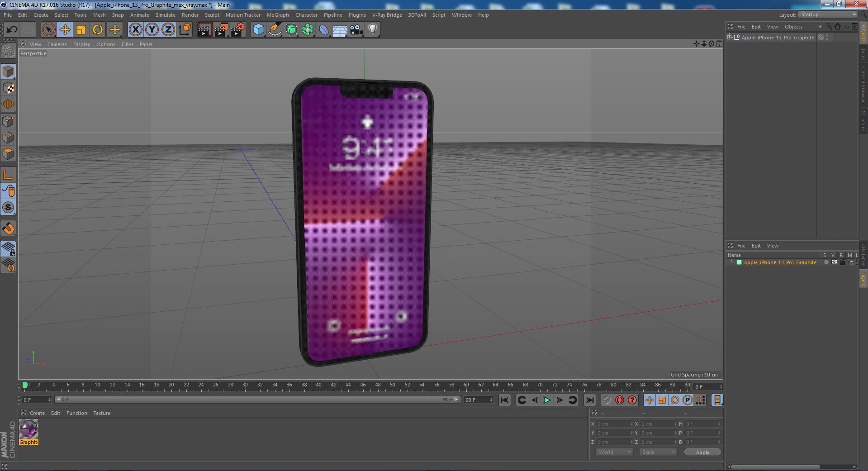This screenshot has width=868, height=471.
Task: Toggle solo for Apple_iPhone_13_Pro_Graphite layer
Action: click(826, 262)
